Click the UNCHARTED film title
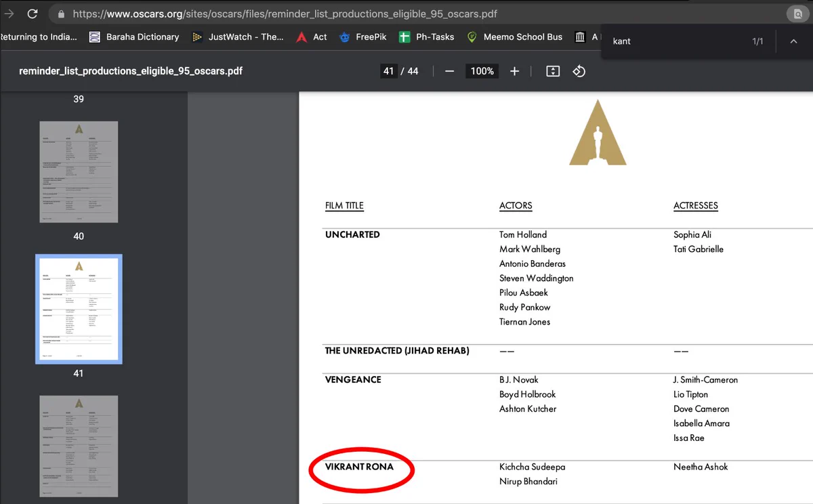Viewport: 813px width, 504px height. click(352, 235)
